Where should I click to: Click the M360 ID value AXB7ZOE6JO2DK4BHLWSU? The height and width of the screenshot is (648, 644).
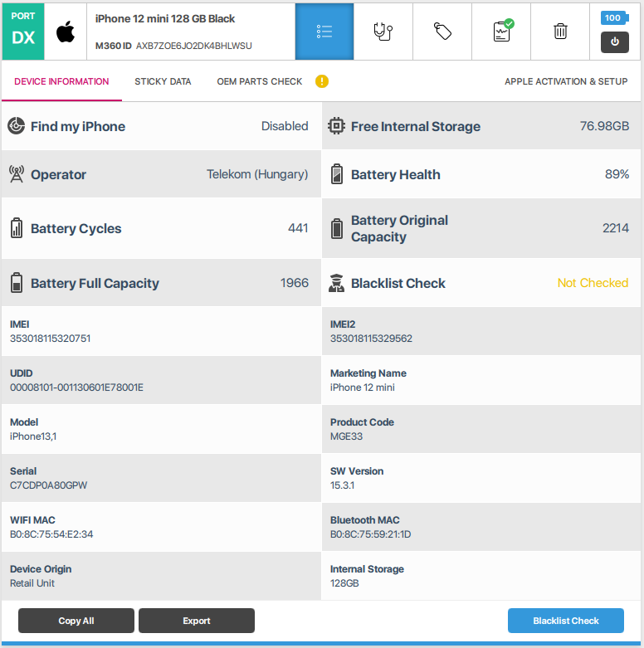(194, 46)
